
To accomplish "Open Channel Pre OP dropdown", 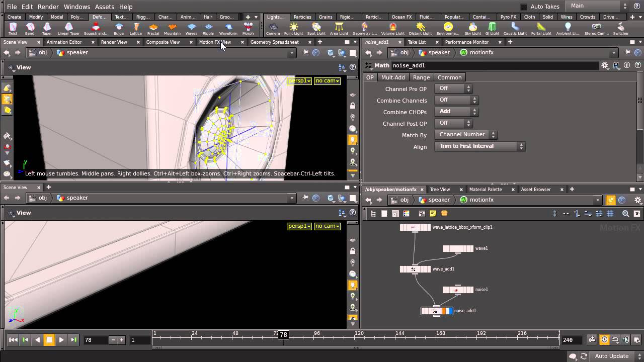I will coord(453,88).
